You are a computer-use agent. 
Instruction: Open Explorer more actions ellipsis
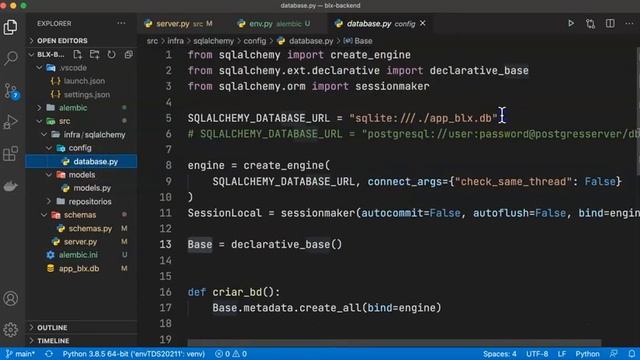point(121,23)
